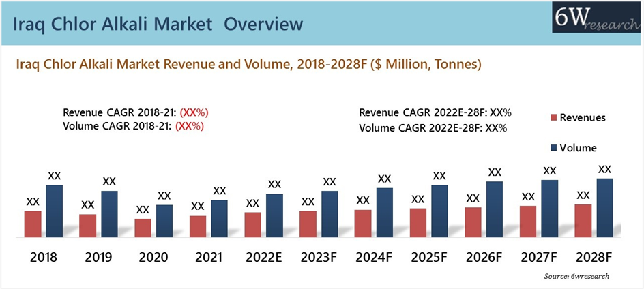Click the Source: 6wresearch text

pyautogui.click(x=576, y=276)
